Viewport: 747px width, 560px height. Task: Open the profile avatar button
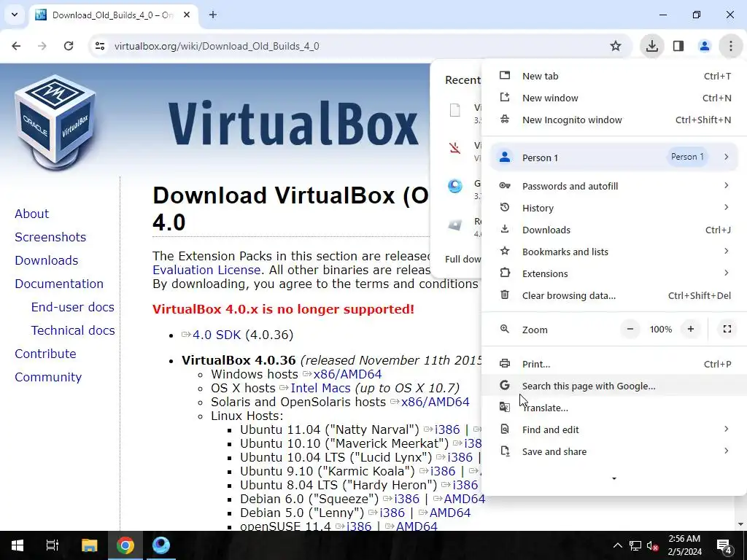(x=704, y=46)
